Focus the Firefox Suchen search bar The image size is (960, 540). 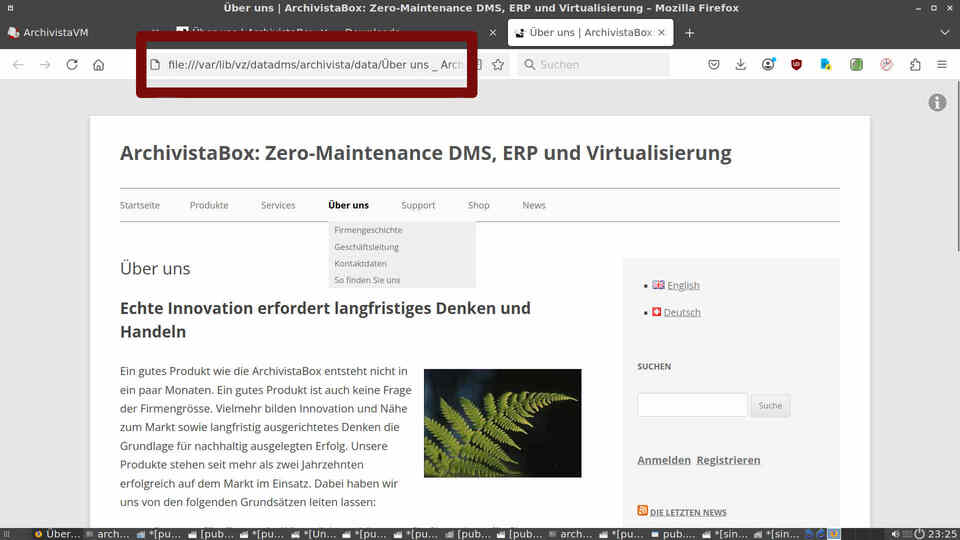[x=593, y=64]
